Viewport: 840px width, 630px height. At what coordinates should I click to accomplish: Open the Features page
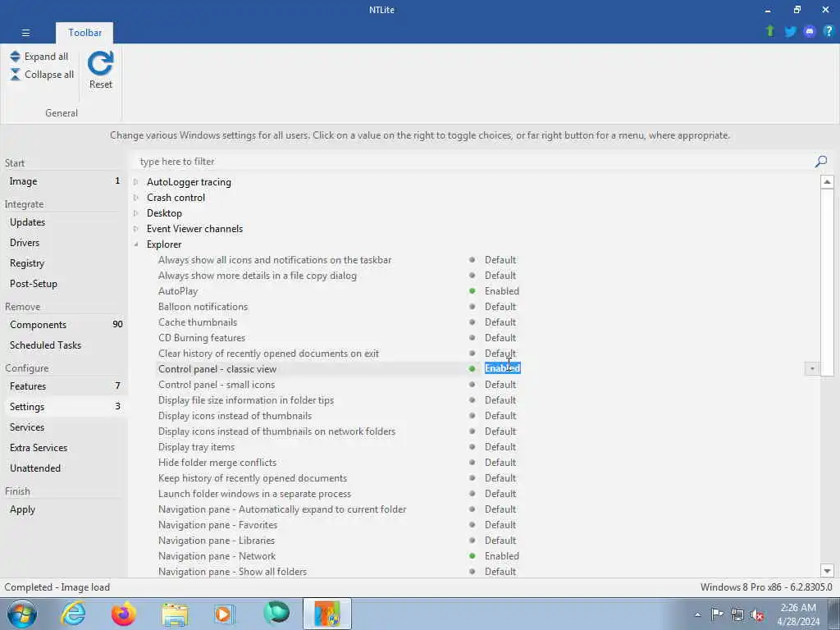tap(64, 386)
